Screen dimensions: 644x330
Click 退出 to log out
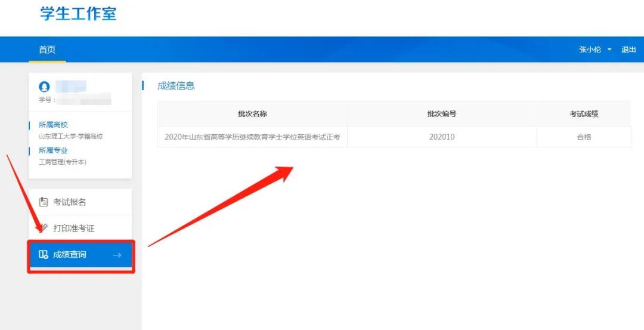628,50
